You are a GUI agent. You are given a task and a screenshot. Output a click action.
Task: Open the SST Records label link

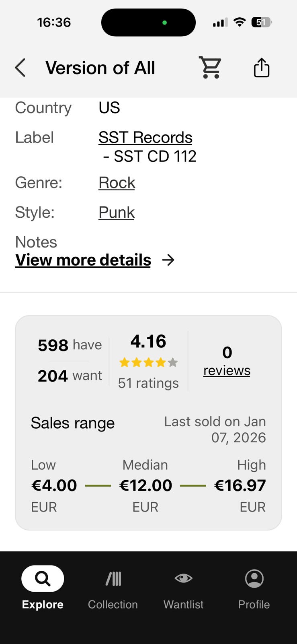tap(145, 138)
